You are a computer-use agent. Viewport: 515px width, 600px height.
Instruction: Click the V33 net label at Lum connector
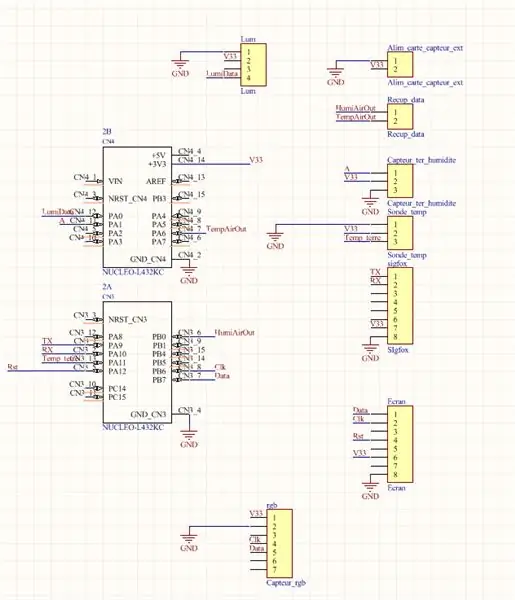(x=230, y=56)
